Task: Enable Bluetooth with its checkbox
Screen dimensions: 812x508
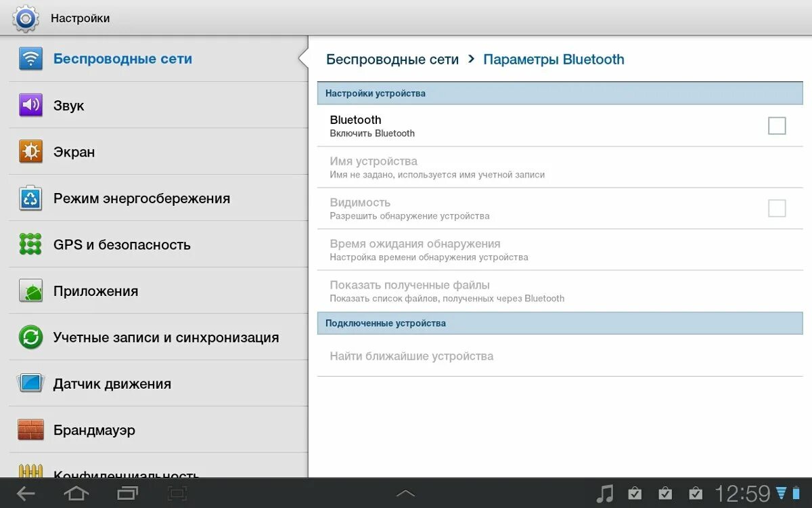Action: coord(777,125)
